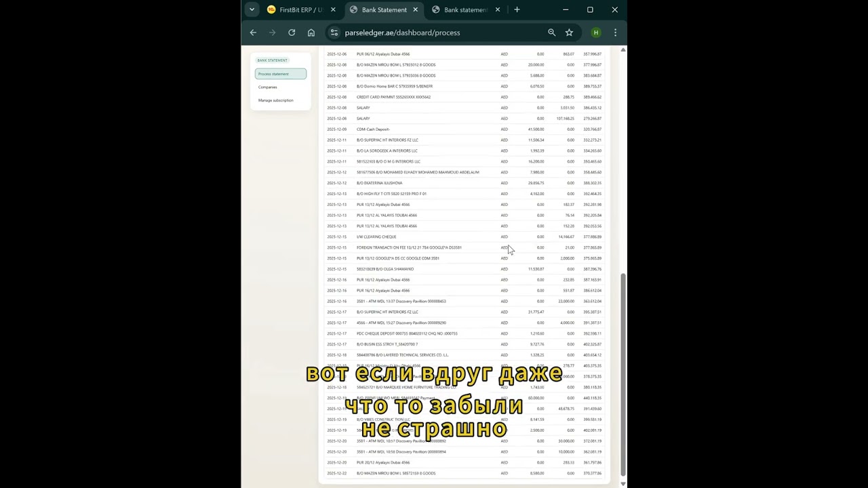868x488 pixels.
Task: Select the active Bank Statement tab
Action: click(384, 9)
